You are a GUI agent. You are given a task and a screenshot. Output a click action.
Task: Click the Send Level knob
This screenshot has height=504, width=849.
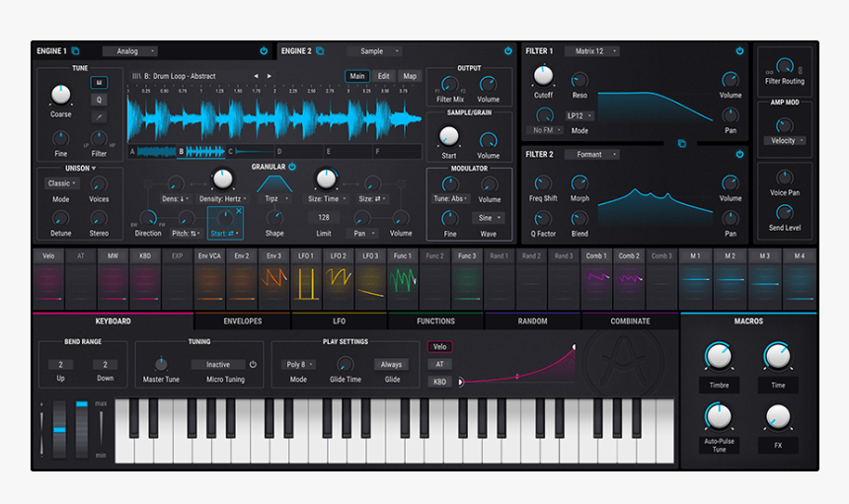(x=785, y=212)
